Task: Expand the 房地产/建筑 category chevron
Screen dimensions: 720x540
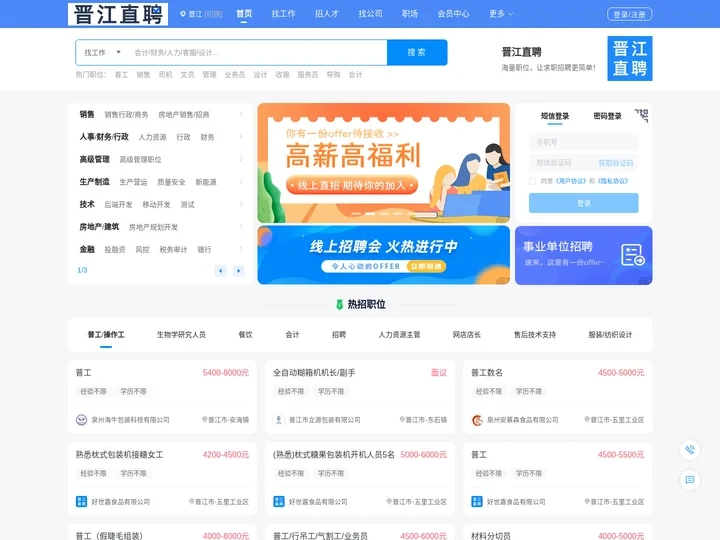Action: [241, 227]
